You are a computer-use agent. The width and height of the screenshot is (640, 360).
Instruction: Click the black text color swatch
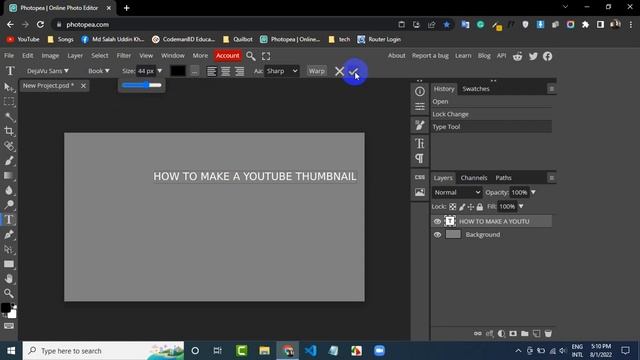click(x=178, y=71)
